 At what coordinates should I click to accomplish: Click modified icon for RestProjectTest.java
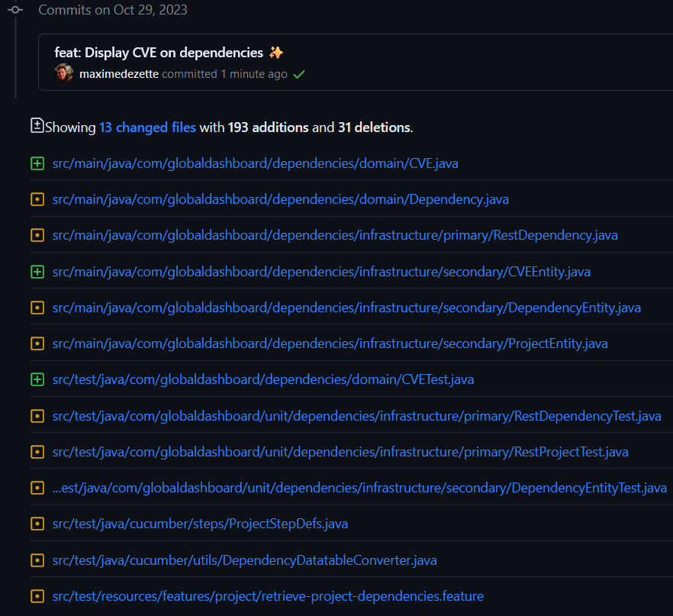point(37,452)
